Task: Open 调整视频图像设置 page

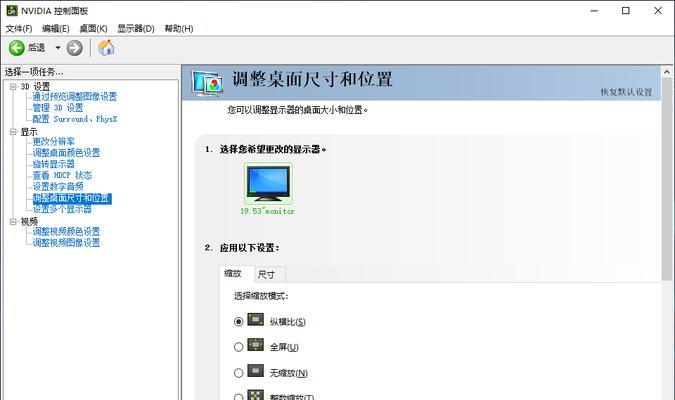Action: 66,242
